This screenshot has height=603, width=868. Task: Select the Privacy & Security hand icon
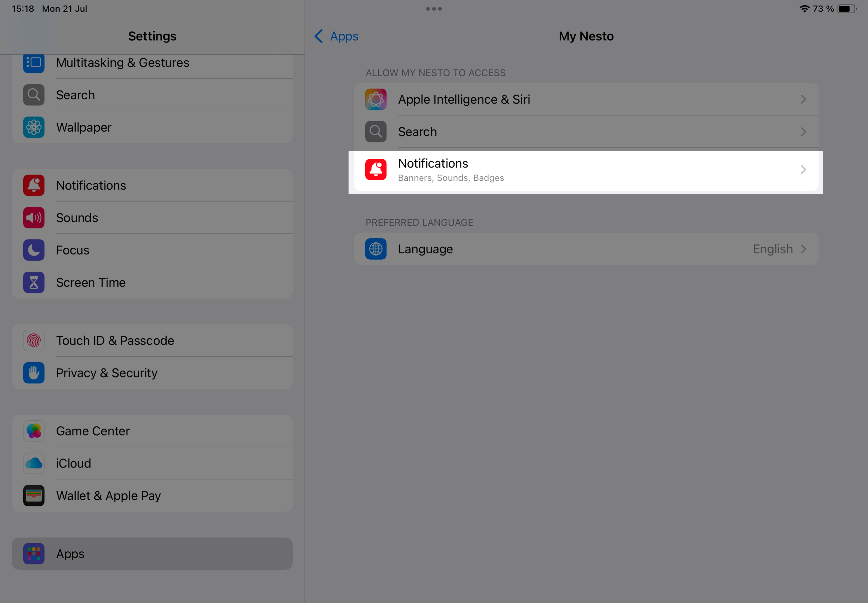tap(34, 373)
